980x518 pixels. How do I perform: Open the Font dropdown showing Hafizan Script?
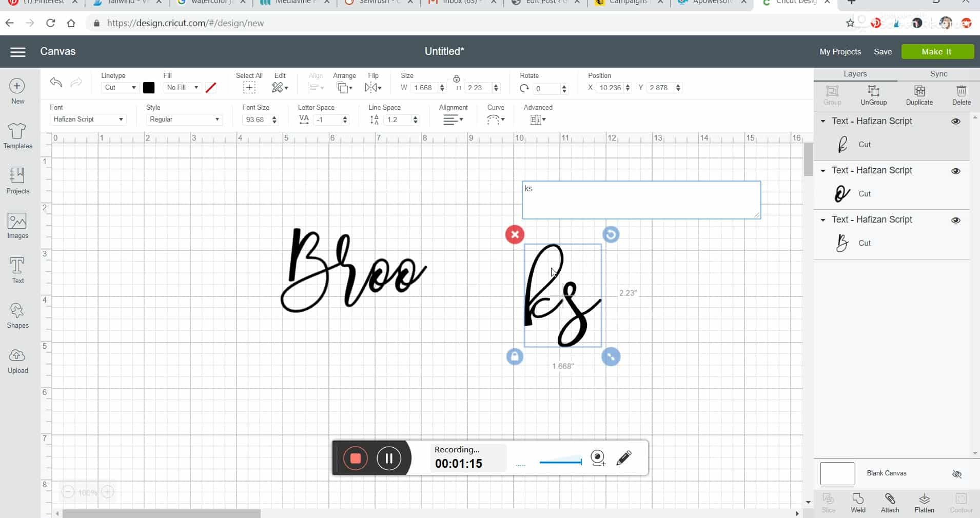(x=88, y=119)
